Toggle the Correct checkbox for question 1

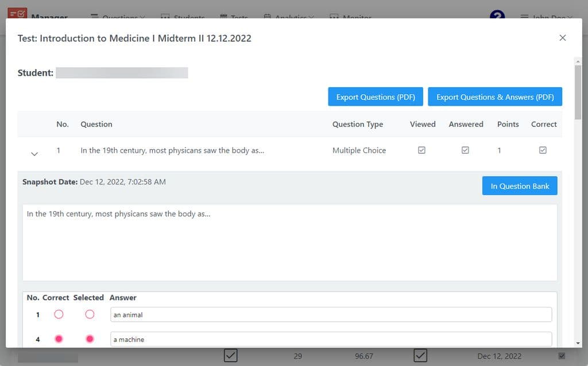click(x=543, y=150)
